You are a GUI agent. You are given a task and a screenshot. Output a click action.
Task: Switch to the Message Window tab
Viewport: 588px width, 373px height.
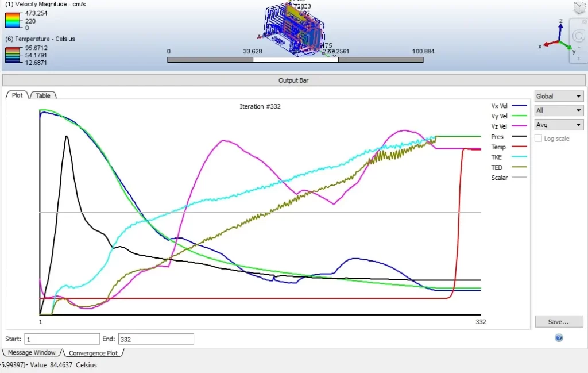point(32,353)
